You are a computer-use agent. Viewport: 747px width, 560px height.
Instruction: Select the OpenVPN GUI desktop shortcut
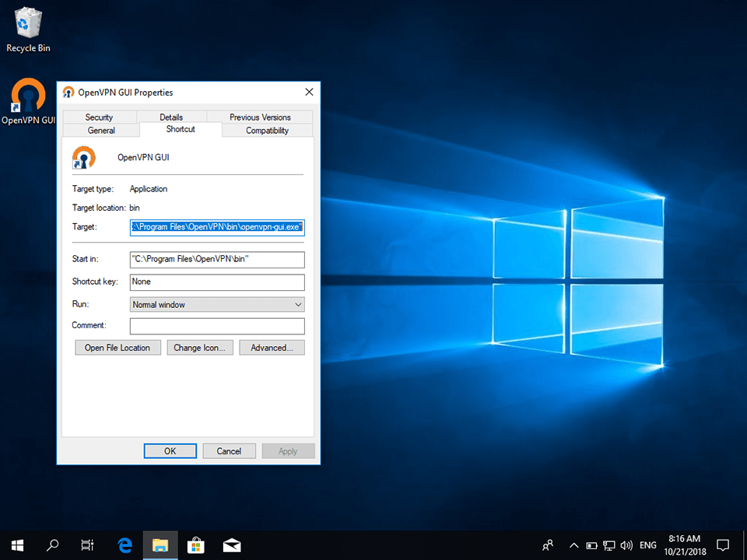pos(28,101)
